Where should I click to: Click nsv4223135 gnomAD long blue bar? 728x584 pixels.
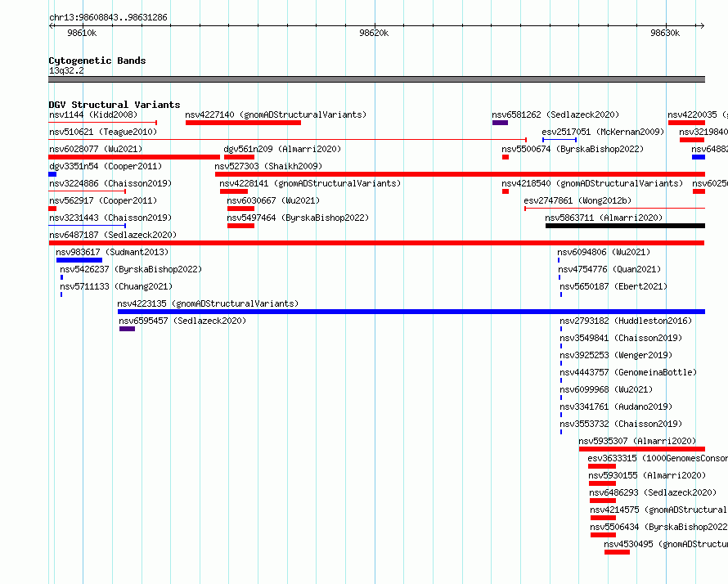coord(411,312)
